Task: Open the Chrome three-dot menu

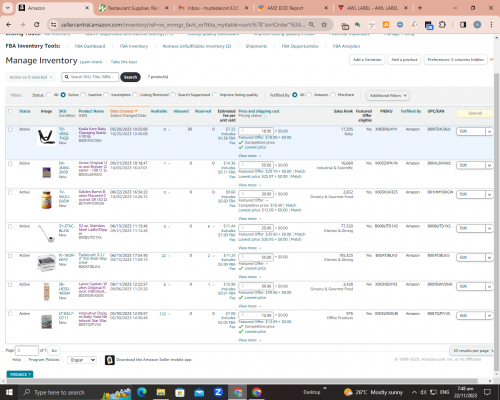Action: pos(491,25)
